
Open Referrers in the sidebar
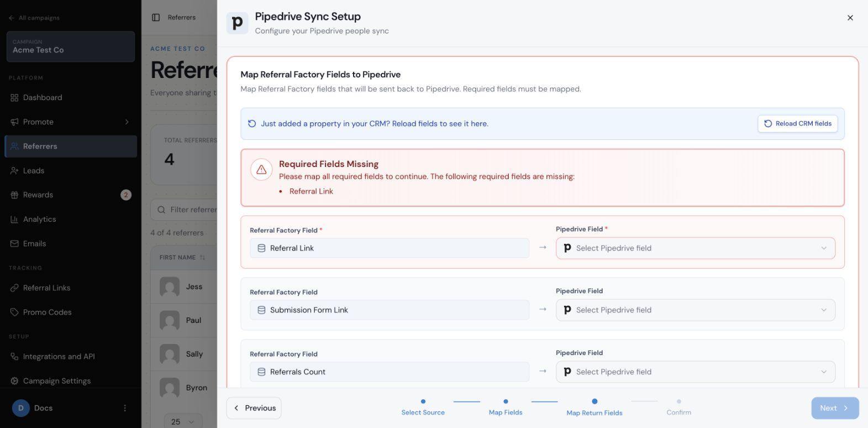(x=71, y=147)
